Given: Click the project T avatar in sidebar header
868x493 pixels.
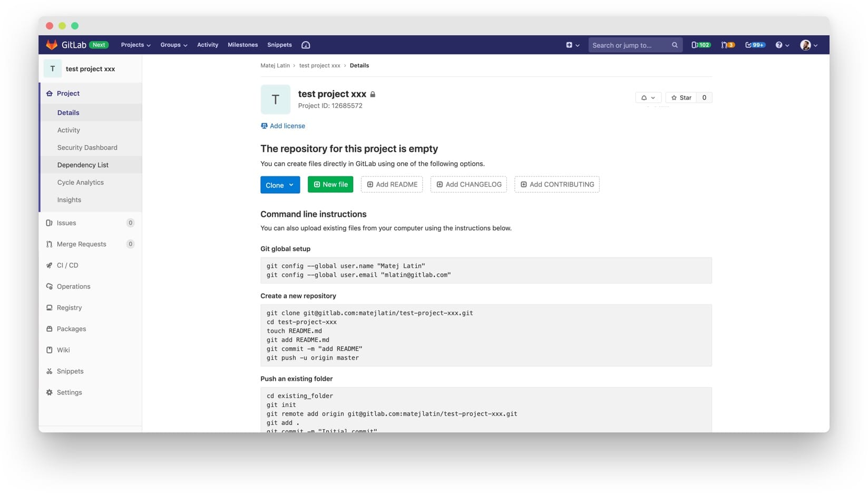Looking at the screenshot, I should click(53, 68).
